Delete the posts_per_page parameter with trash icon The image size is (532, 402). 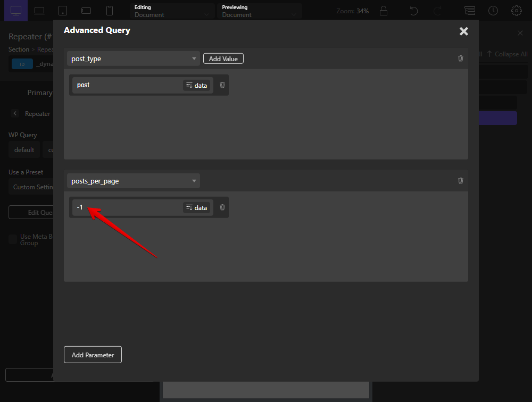point(461,181)
